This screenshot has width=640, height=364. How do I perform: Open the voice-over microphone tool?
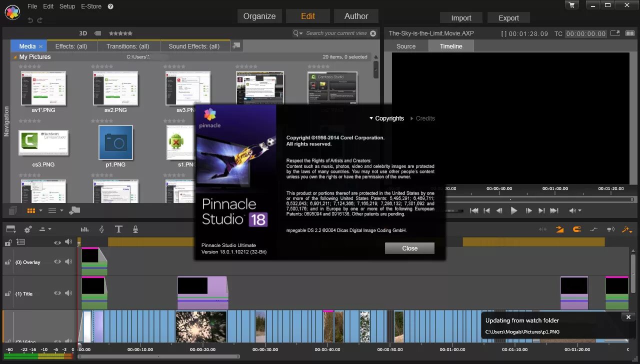[135, 229]
